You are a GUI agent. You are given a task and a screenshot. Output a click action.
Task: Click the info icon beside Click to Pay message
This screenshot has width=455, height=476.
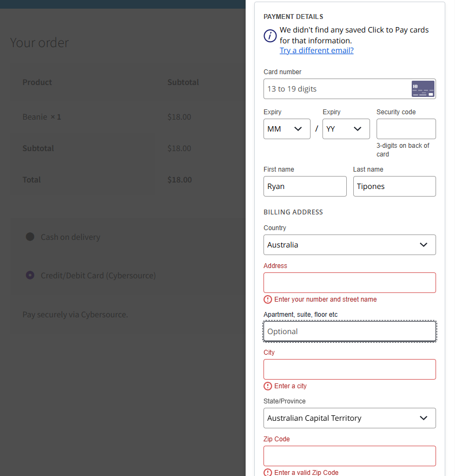point(270,36)
